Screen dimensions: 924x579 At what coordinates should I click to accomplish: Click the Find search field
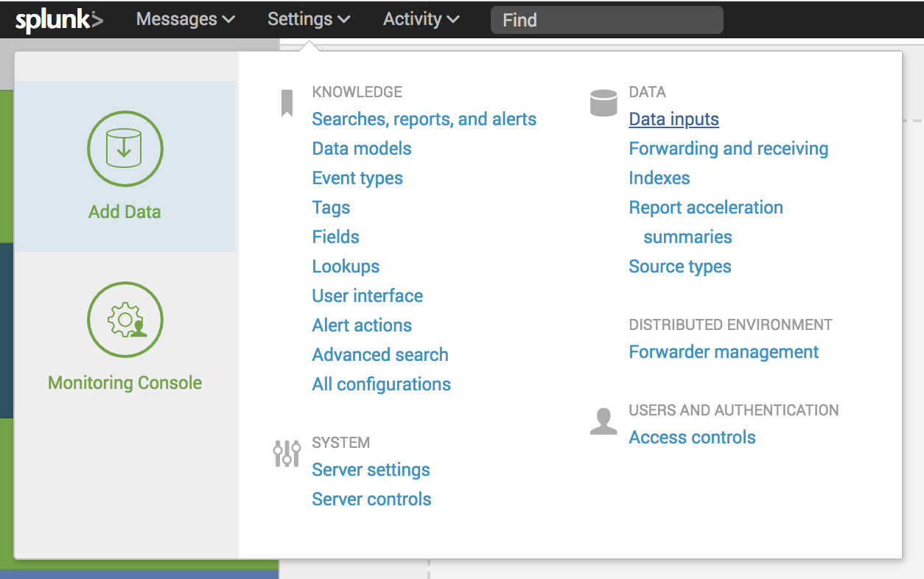pyautogui.click(x=606, y=20)
